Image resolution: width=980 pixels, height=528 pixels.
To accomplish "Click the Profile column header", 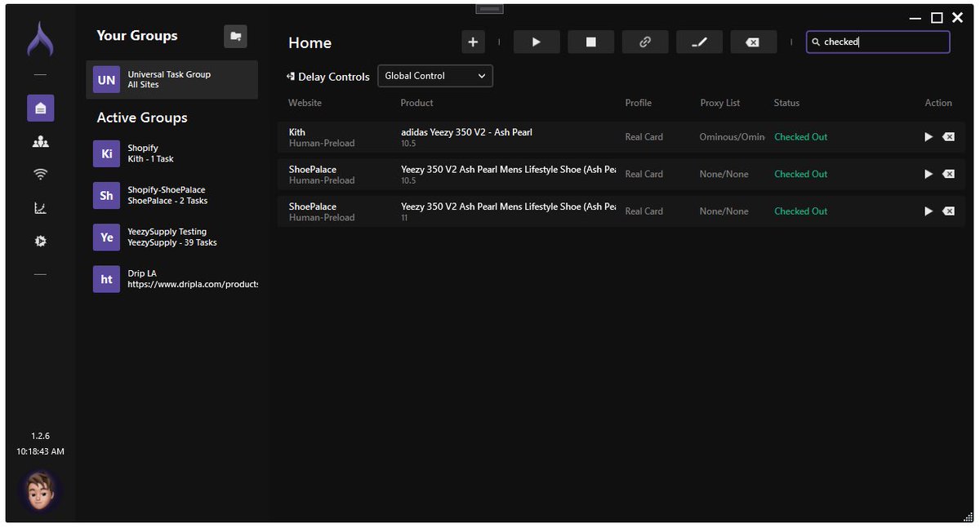I will pos(639,103).
